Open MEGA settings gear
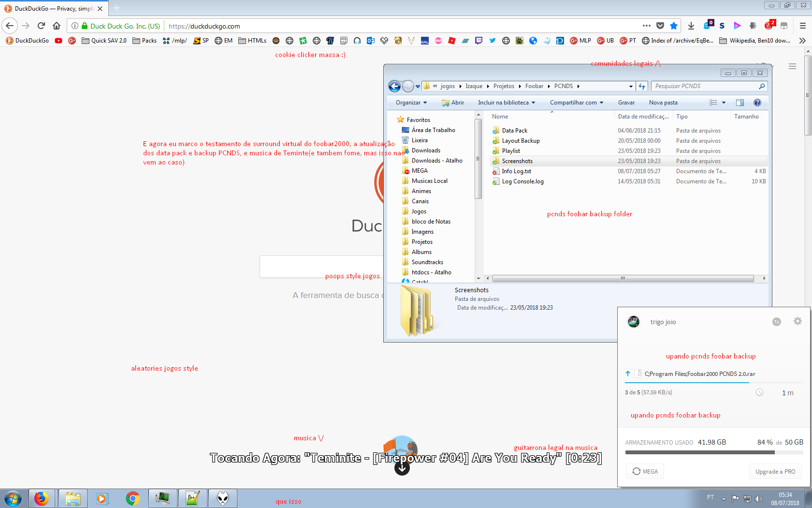The width and height of the screenshot is (812, 508). pyautogui.click(x=797, y=321)
